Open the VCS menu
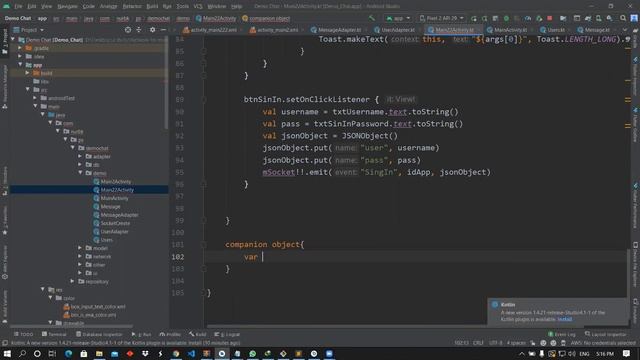Screen dimensions: 640x360 point(198,6)
